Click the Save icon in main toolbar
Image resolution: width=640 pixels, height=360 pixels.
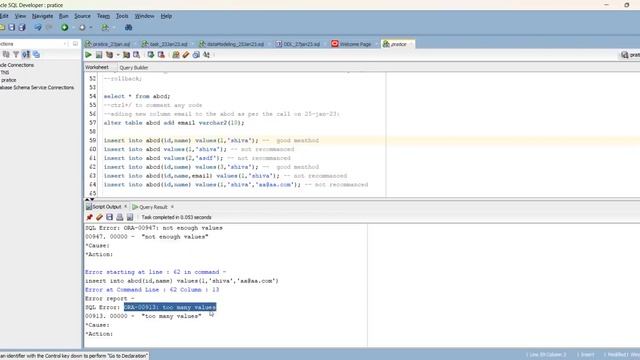(12, 27)
